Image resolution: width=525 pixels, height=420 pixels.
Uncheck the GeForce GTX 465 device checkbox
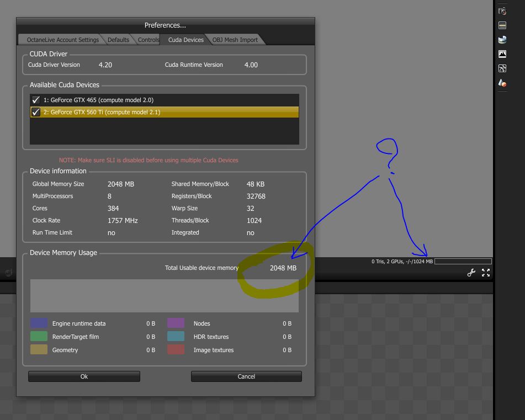tap(36, 100)
